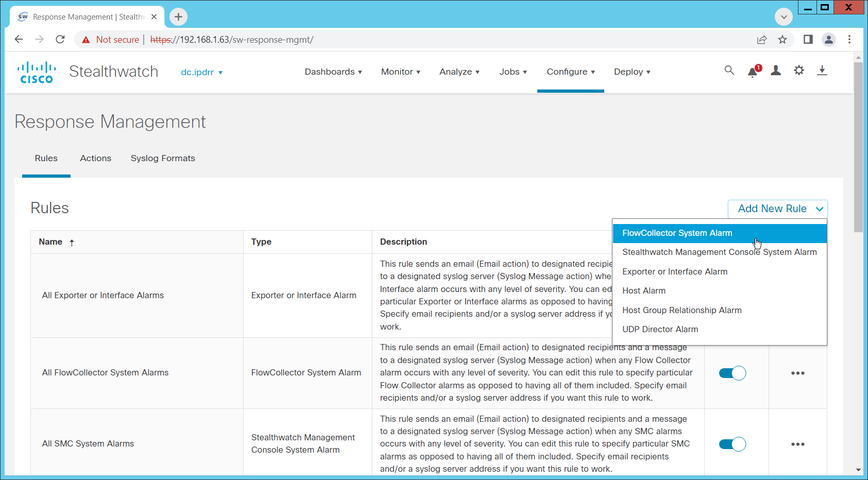Go forward in browser history
The width and height of the screenshot is (868, 480).
[40, 40]
